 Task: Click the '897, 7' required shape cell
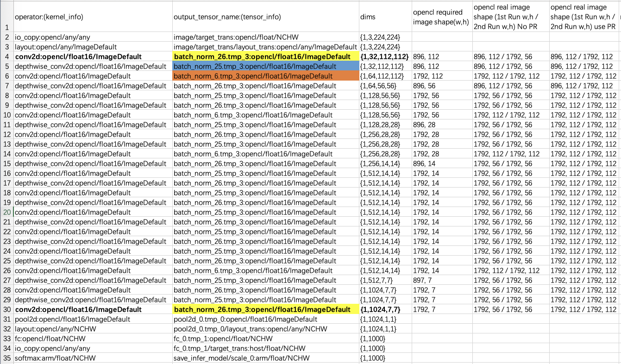[442, 280]
